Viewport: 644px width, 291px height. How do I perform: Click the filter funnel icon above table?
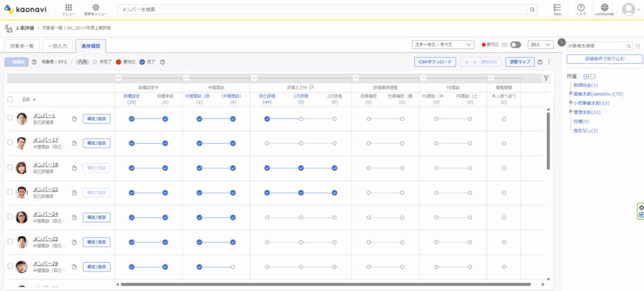546,78
